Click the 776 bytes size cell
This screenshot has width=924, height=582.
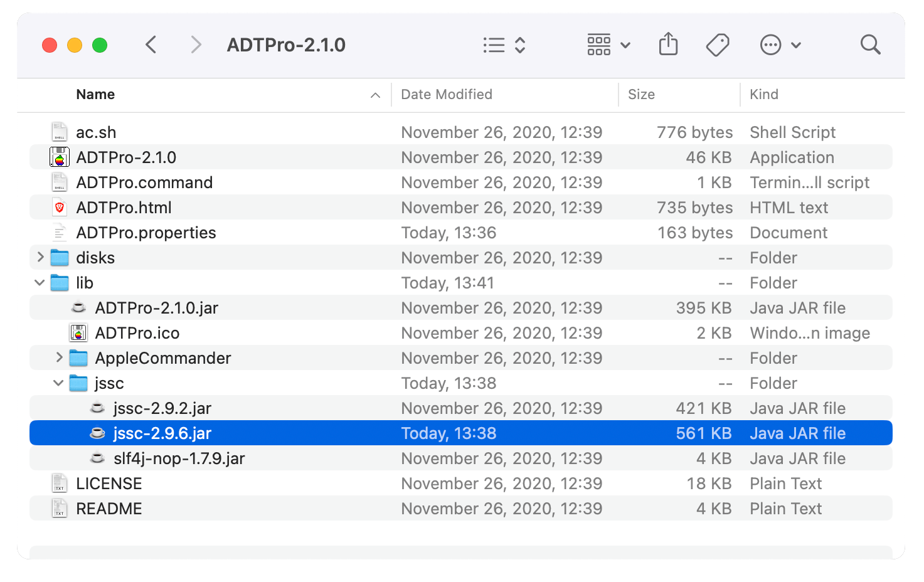coord(694,132)
